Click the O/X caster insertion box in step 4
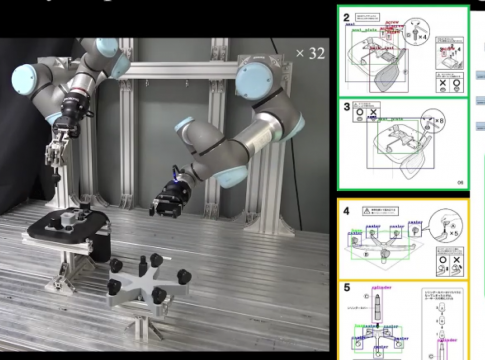The height and width of the screenshot is (360, 485). 450,262
